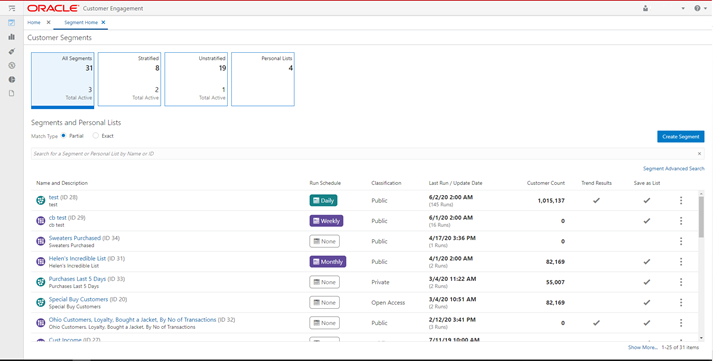Click the None schedule badge for Purchases Last 5 Days
713x363 pixels.
tap(325, 282)
